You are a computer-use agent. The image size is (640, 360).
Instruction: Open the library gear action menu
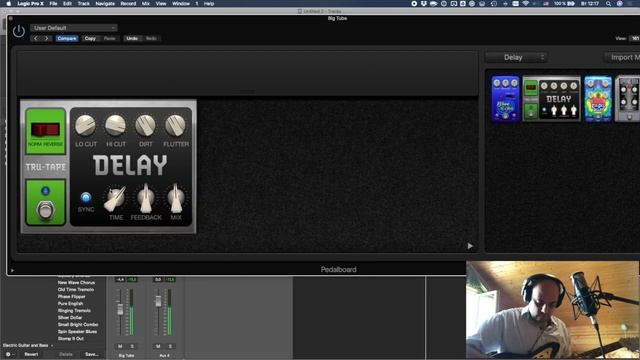click(9, 354)
